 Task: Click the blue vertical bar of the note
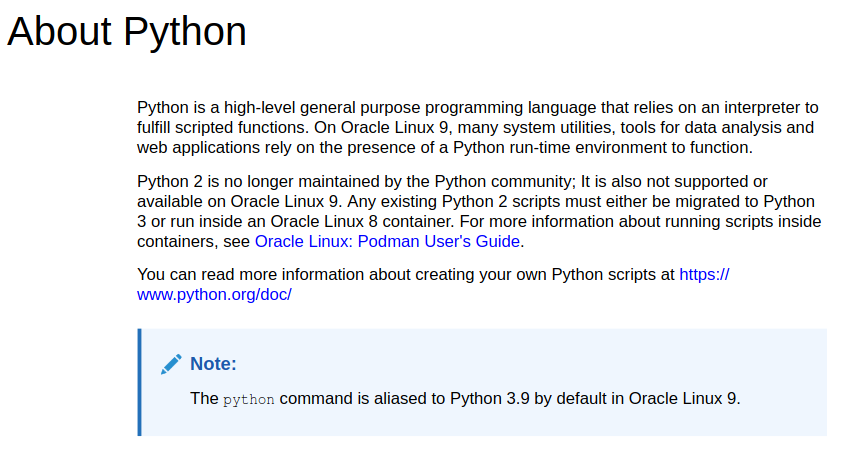pos(140,382)
